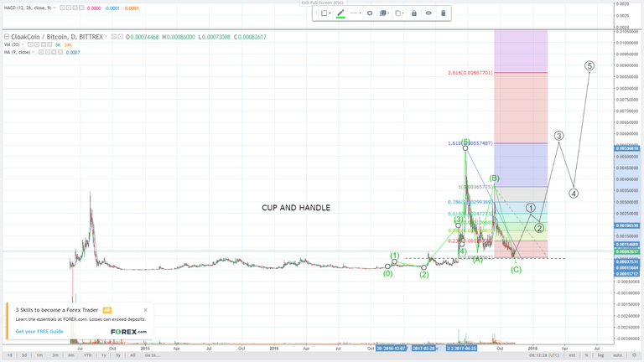Open Vol (20) format settings icon
Image resolution: width=644 pixels, height=362 pixels.
pyautogui.click(x=37, y=44)
